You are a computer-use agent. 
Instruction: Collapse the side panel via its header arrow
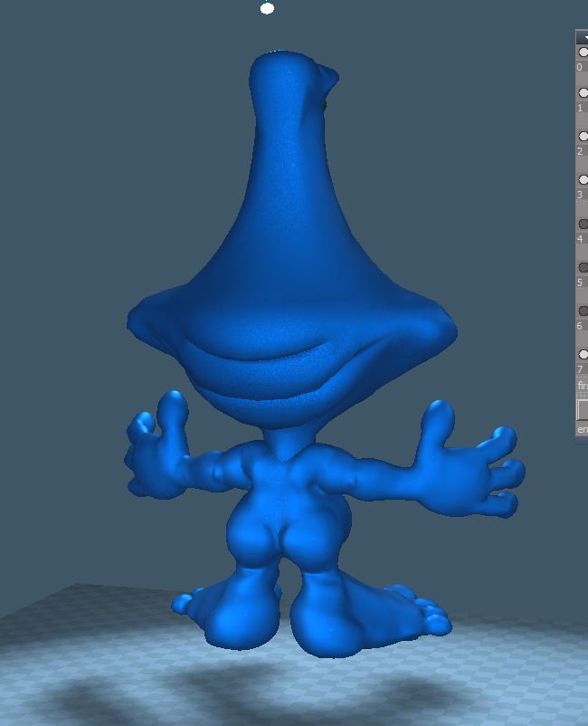click(585, 38)
